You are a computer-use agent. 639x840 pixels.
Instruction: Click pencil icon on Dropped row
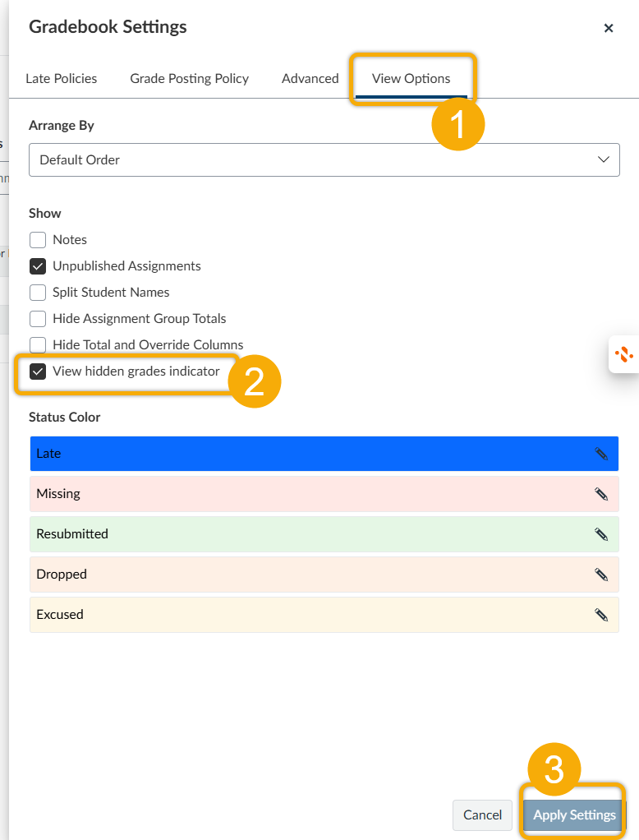(601, 575)
